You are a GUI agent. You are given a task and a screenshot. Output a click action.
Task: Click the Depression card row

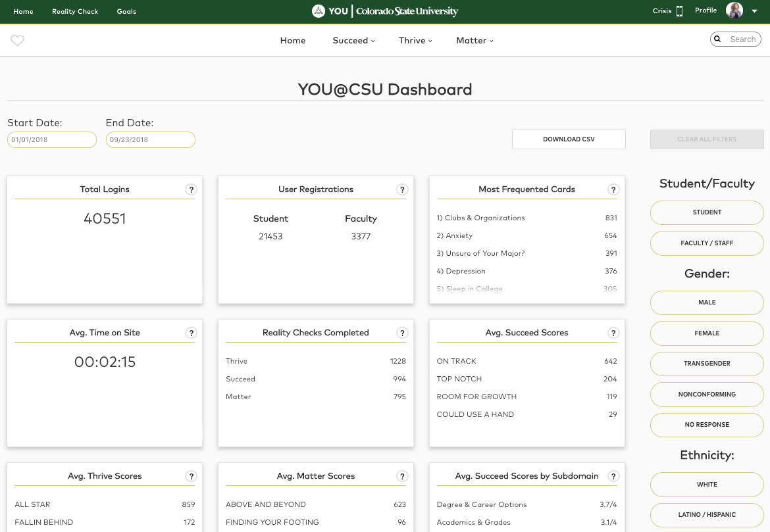click(x=527, y=271)
